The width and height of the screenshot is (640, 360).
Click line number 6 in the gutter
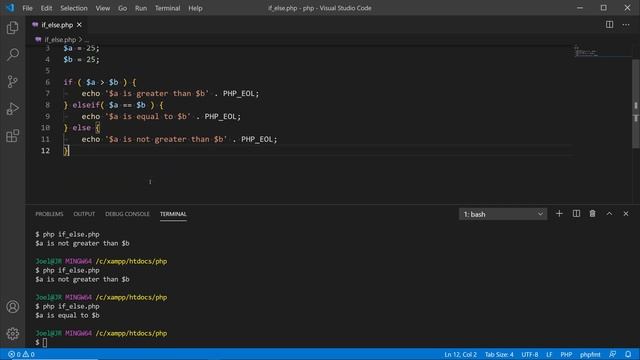tap(47, 82)
